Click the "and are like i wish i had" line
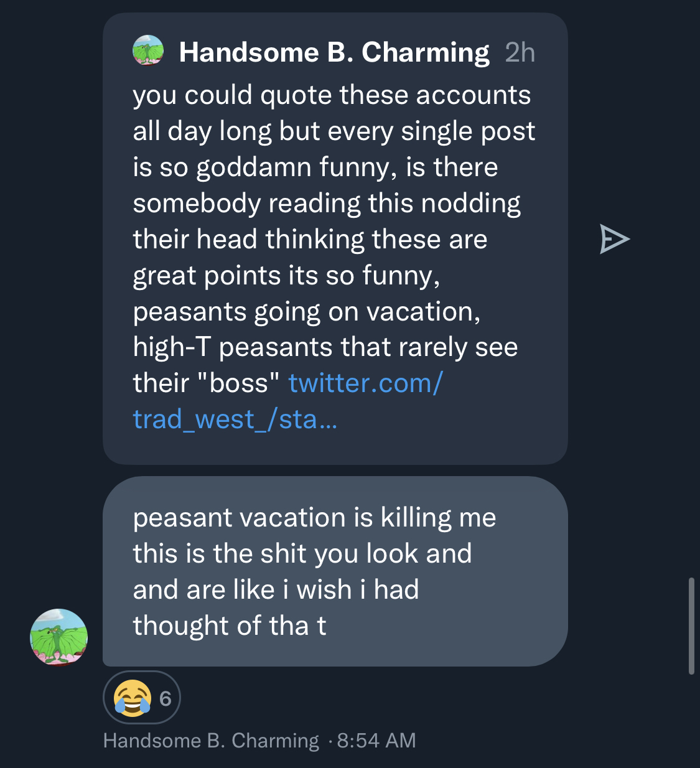 point(276,589)
